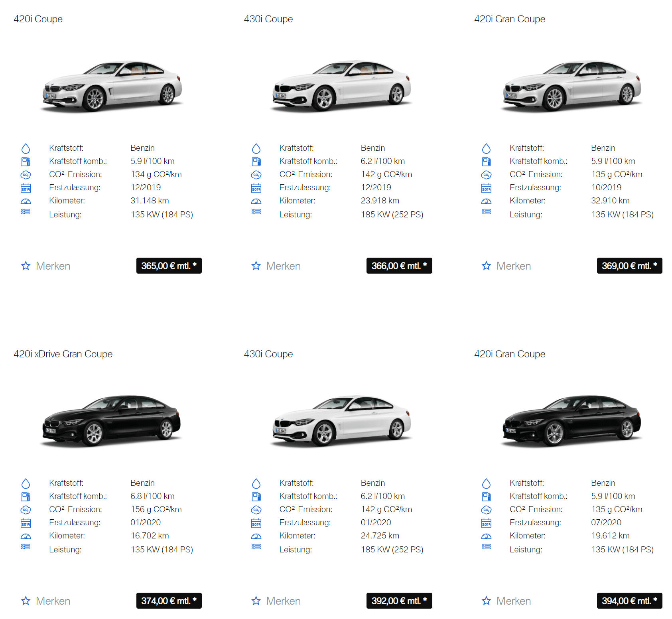Screen dimensions: 672x619
Task: Click the speedometer icon beside 16.702 km
Action: [x=26, y=536]
